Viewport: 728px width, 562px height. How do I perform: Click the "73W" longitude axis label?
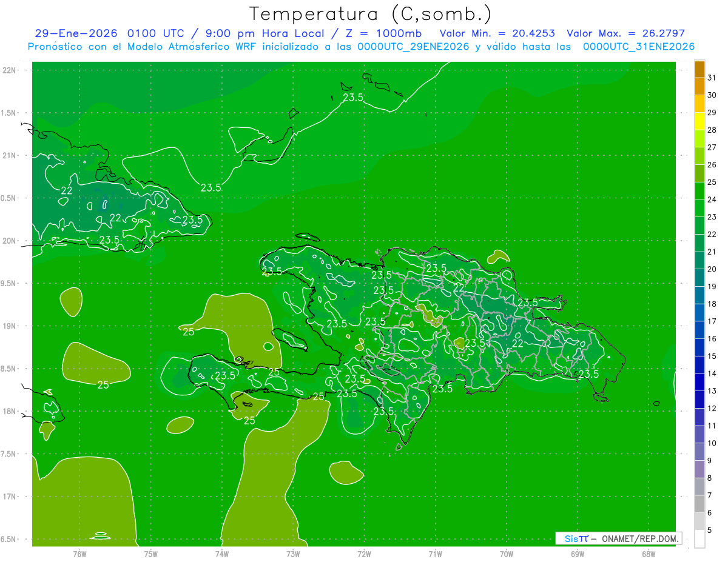coord(293,554)
